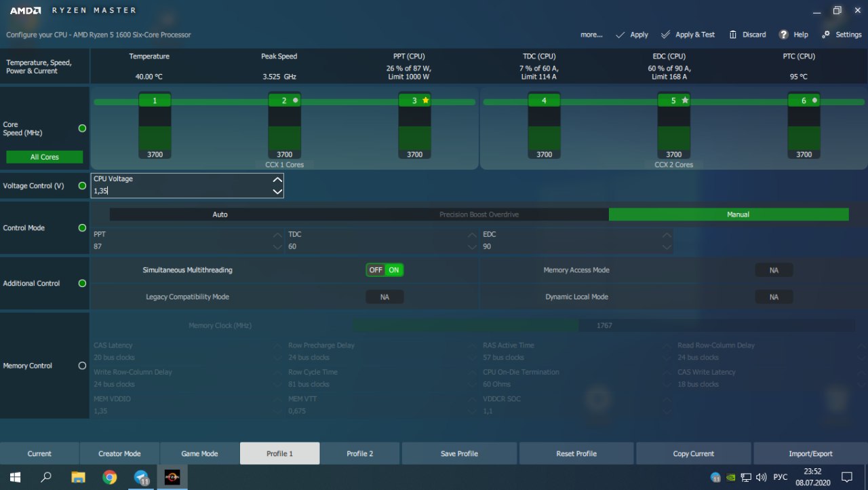868x490 pixels.
Task: Toggle the All Cores button
Action: pyautogui.click(x=45, y=157)
